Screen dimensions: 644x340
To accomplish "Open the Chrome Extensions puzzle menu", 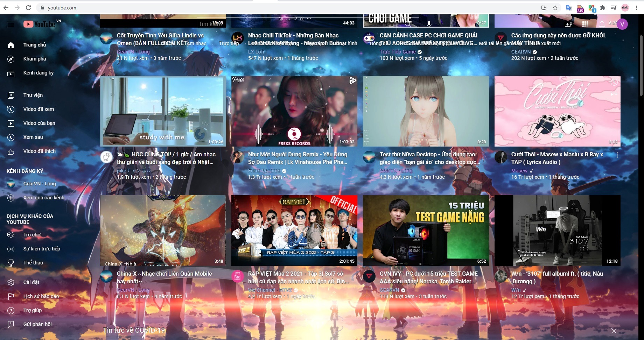I will coord(603,8).
